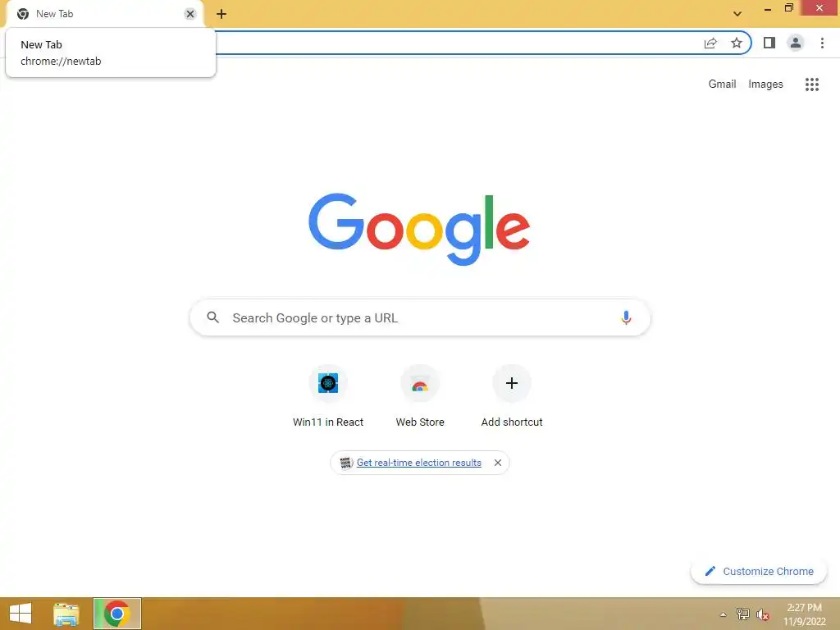The height and width of the screenshot is (630, 840).
Task: Open File Explorer from the taskbar
Action: [66, 614]
